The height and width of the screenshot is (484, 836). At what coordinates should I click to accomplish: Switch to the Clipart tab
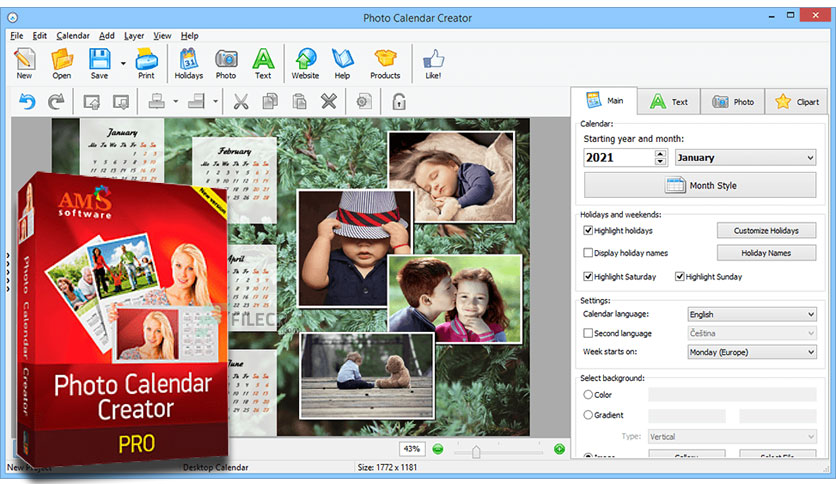click(x=797, y=102)
